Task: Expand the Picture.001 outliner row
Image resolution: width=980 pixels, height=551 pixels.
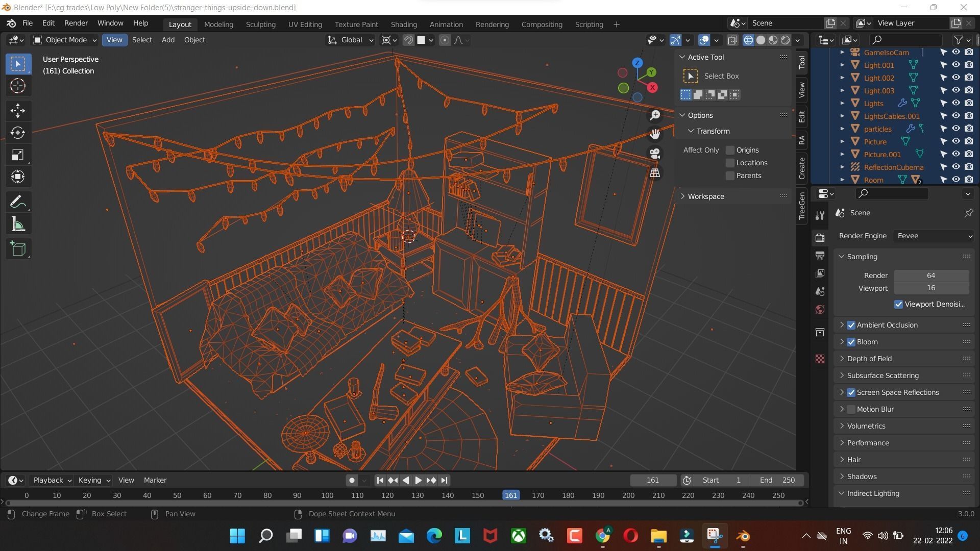Action: [x=842, y=154]
